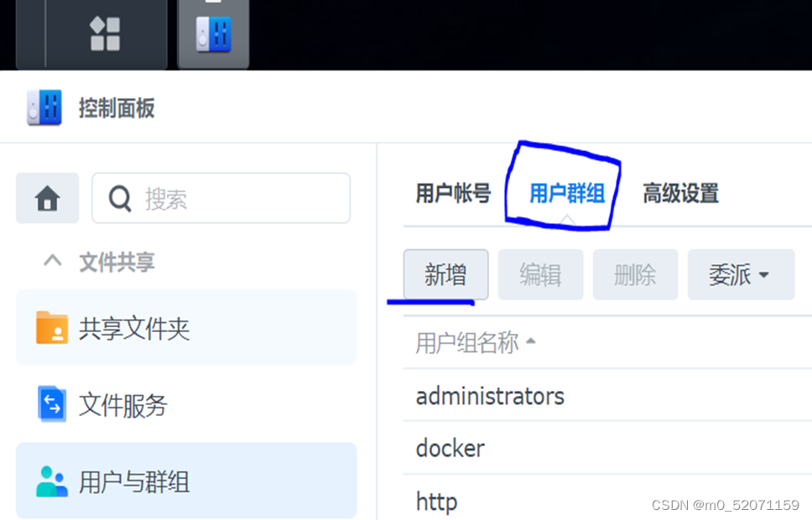Click the 搜索 search input field
This screenshot has height=520, width=812.
point(221,199)
